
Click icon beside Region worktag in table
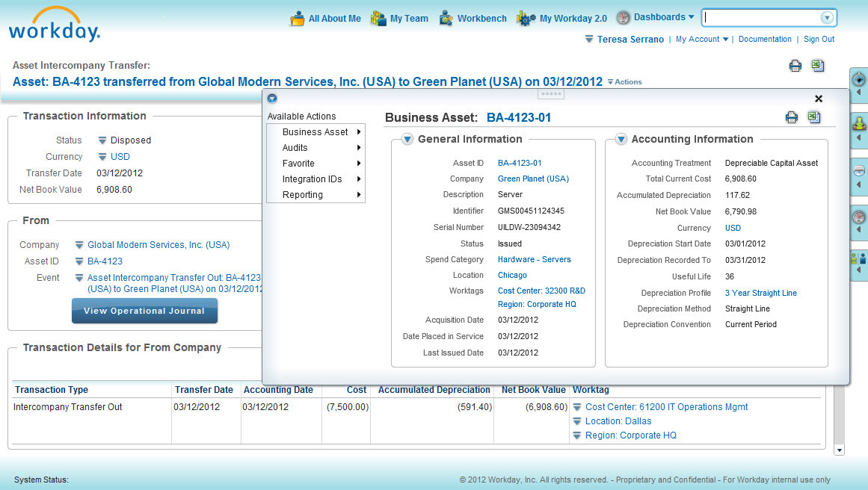coord(577,435)
